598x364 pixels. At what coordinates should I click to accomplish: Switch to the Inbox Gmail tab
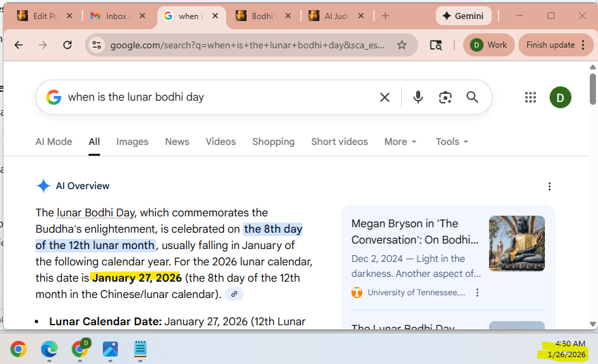coord(119,16)
